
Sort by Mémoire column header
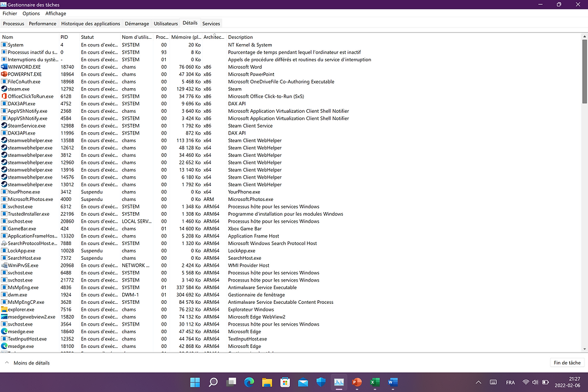point(186,37)
